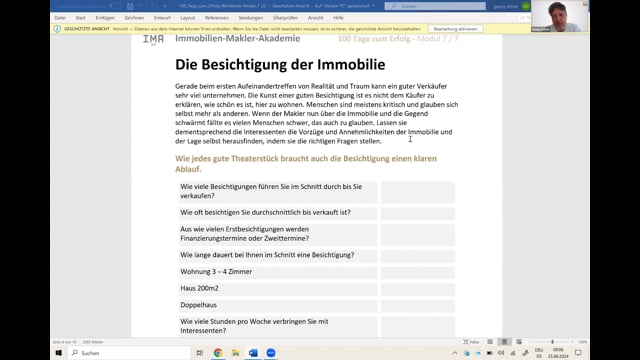This screenshot has height=360, width=640.
Task: Open Google Chrome from the taskbar
Action: (218, 353)
